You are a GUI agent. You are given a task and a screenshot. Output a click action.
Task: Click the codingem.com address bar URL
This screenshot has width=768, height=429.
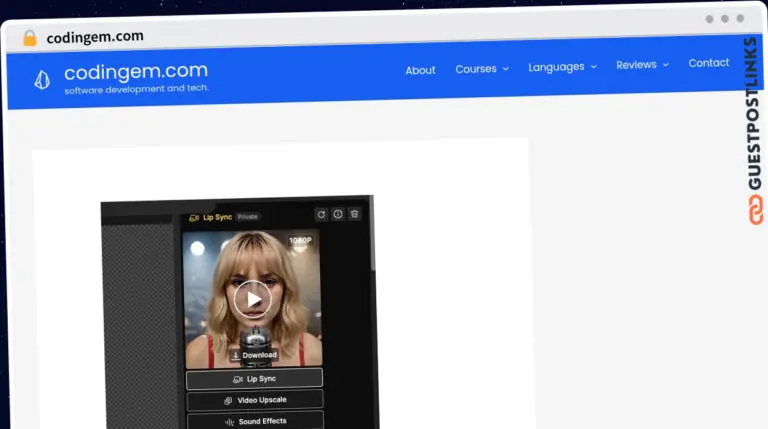(x=95, y=37)
